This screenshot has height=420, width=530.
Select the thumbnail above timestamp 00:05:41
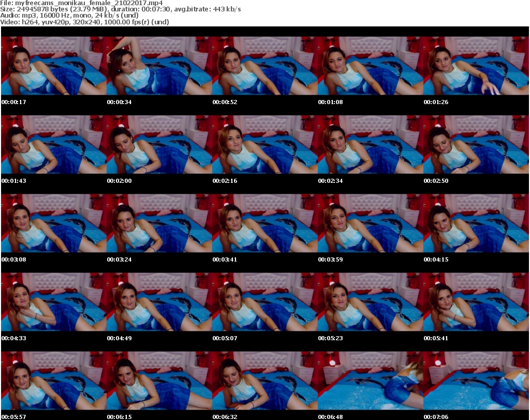point(476,302)
